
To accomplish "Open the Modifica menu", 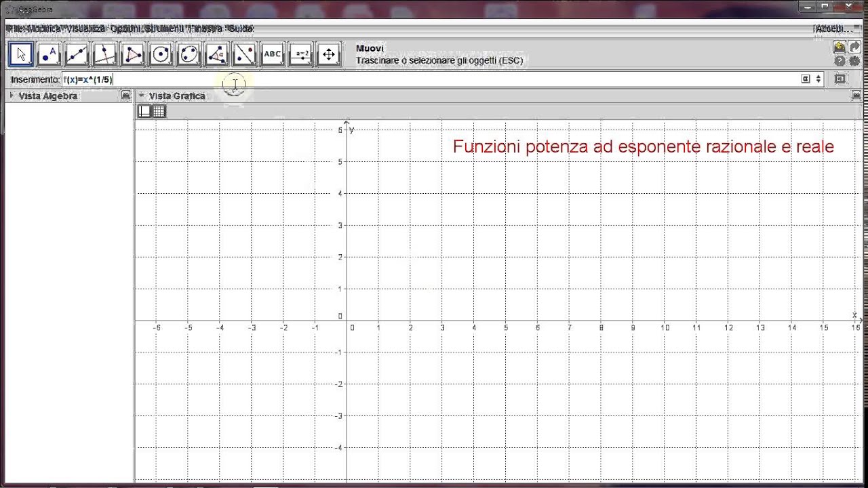I will 43,28.
